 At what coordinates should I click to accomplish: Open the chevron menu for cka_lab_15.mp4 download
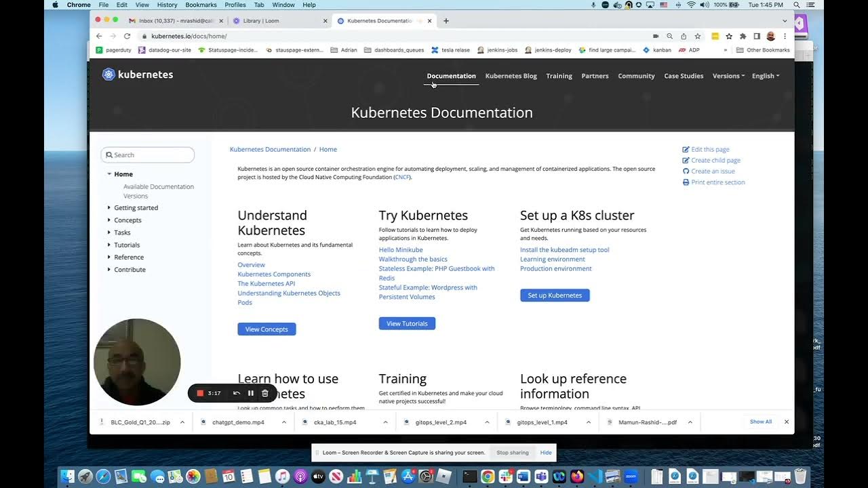[385, 422]
